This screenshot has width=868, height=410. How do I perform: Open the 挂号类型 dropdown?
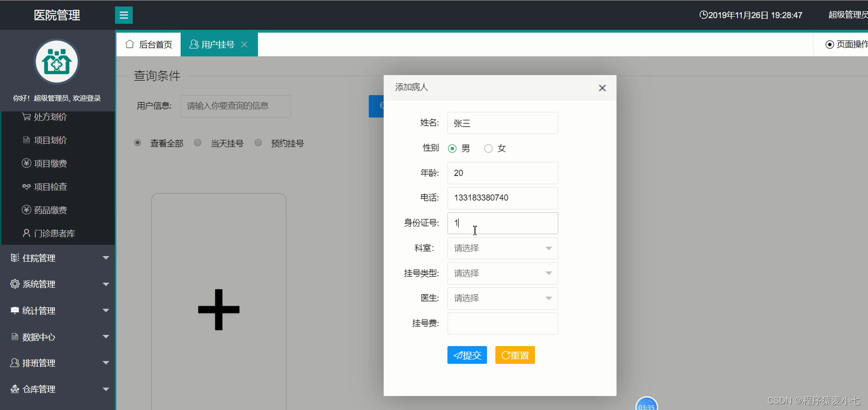(503, 273)
